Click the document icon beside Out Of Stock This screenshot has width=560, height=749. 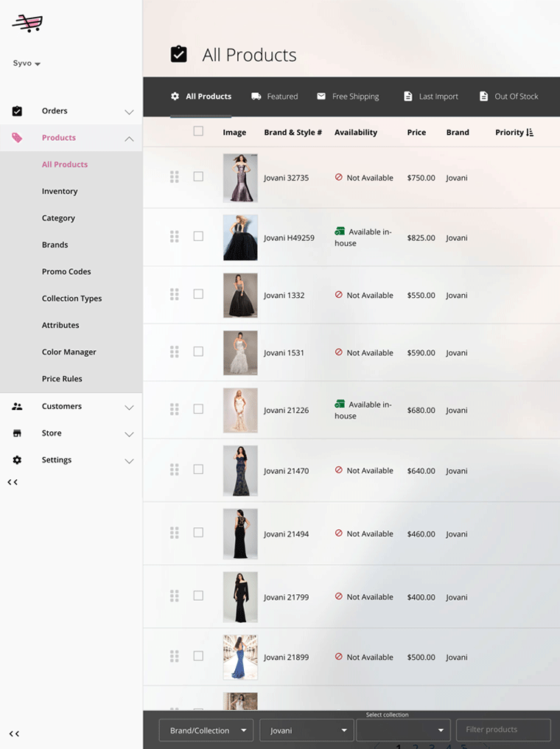pos(483,96)
